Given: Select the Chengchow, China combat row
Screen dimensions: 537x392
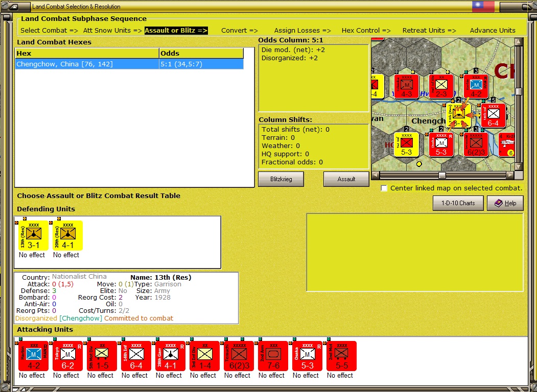Looking at the screenshot, I should 129,64.
